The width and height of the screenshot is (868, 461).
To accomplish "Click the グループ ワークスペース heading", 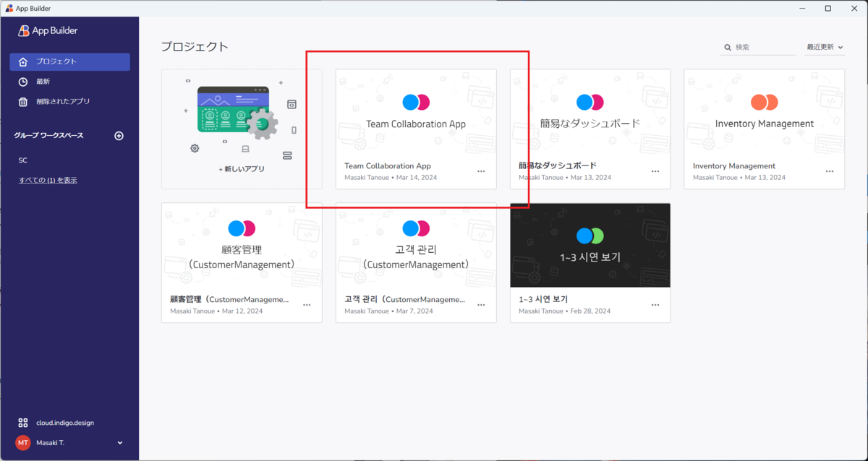I will coord(48,136).
